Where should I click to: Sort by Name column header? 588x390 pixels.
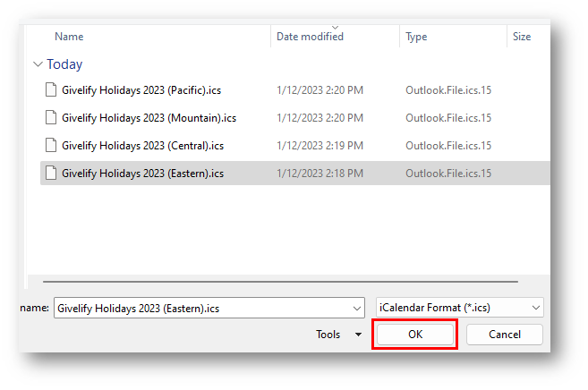point(69,37)
